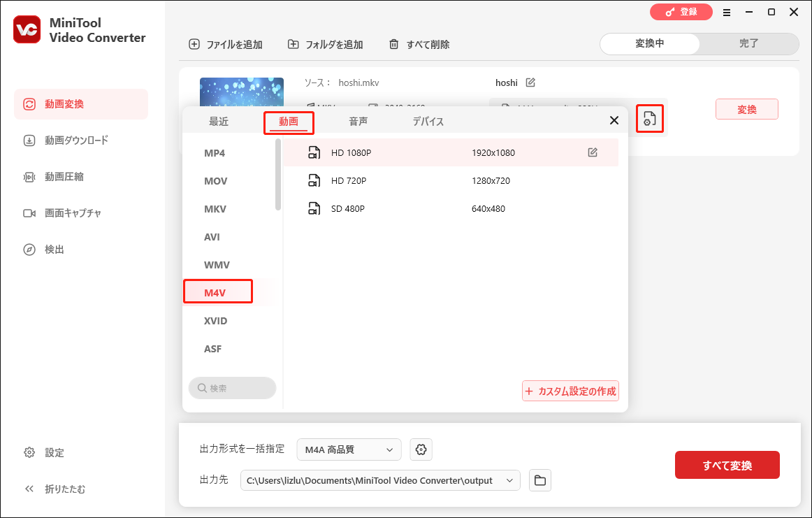Screen dimensions: 812x518
Task: Click フォルダを追加 to add a folder
Action: coord(325,45)
